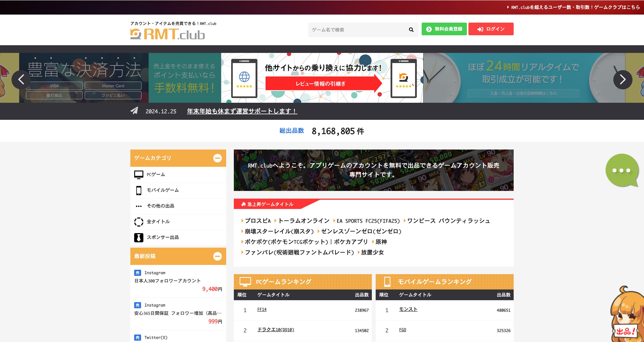Click the 売 badge beside Twitter(X)
The height and width of the screenshot is (342, 644).
pos(137,338)
